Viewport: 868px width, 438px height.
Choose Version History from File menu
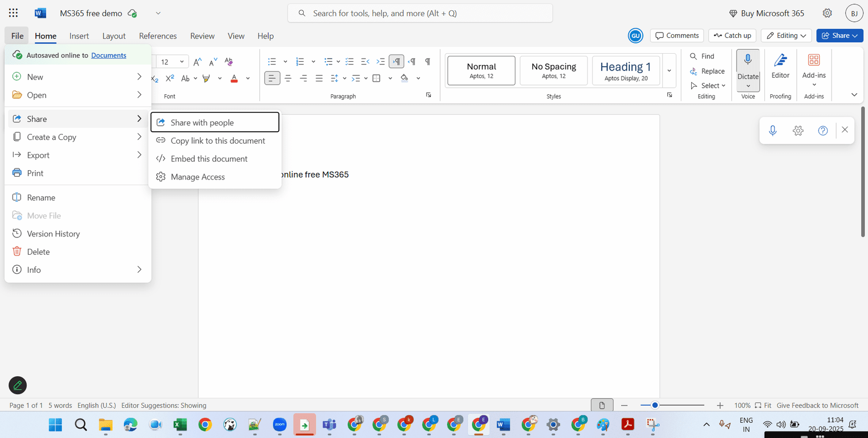53,234
